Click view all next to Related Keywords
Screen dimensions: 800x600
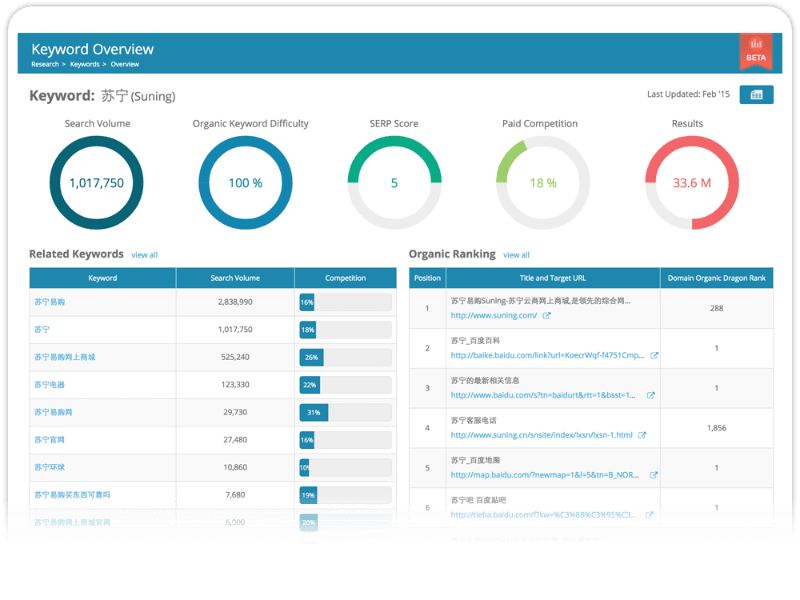coord(144,255)
